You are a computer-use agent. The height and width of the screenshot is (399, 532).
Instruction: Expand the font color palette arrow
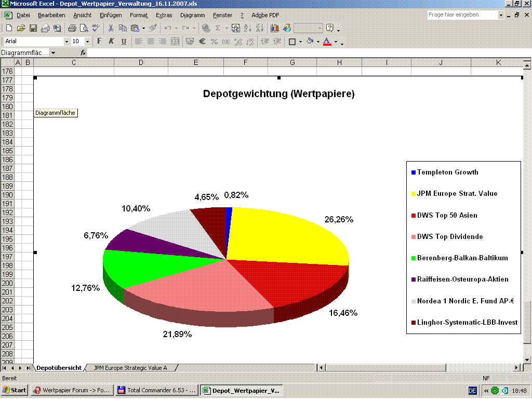pyautogui.click(x=336, y=42)
